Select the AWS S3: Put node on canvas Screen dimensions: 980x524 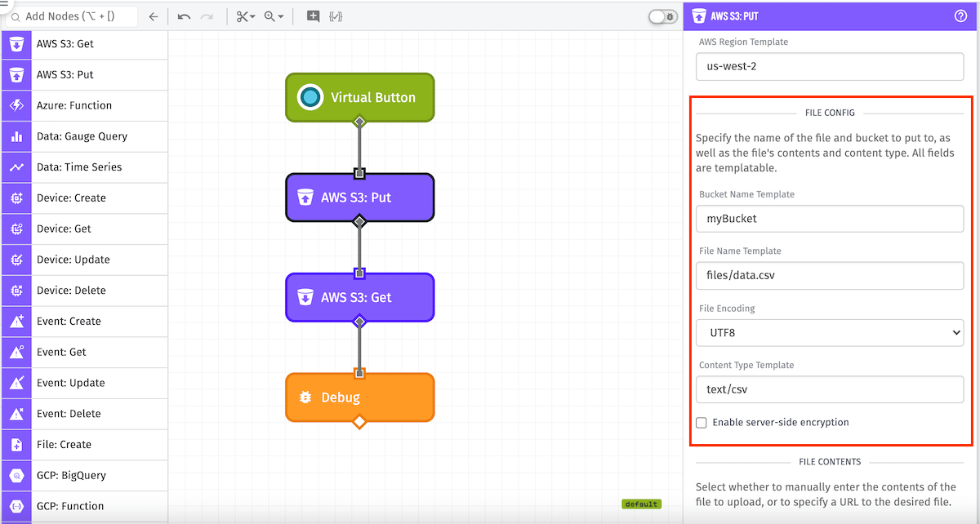point(359,197)
